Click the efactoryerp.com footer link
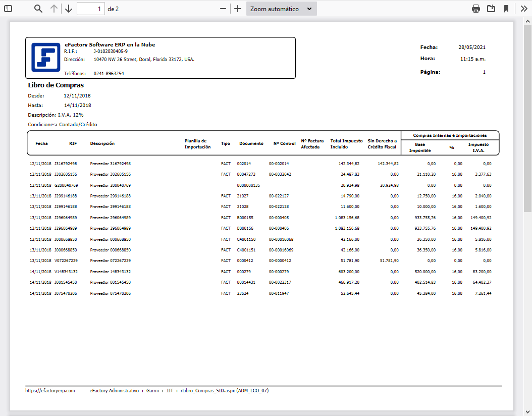 pyautogui.click(x=50, y=390)
